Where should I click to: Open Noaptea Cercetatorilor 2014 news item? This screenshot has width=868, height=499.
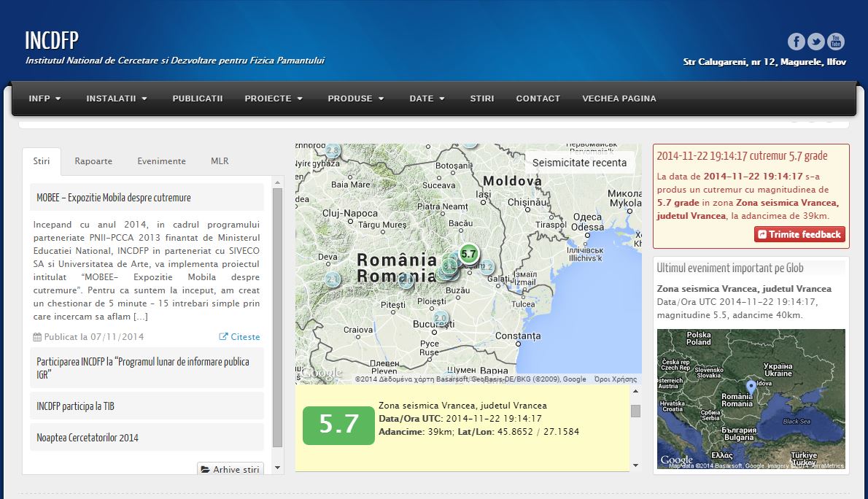[88, 438]
